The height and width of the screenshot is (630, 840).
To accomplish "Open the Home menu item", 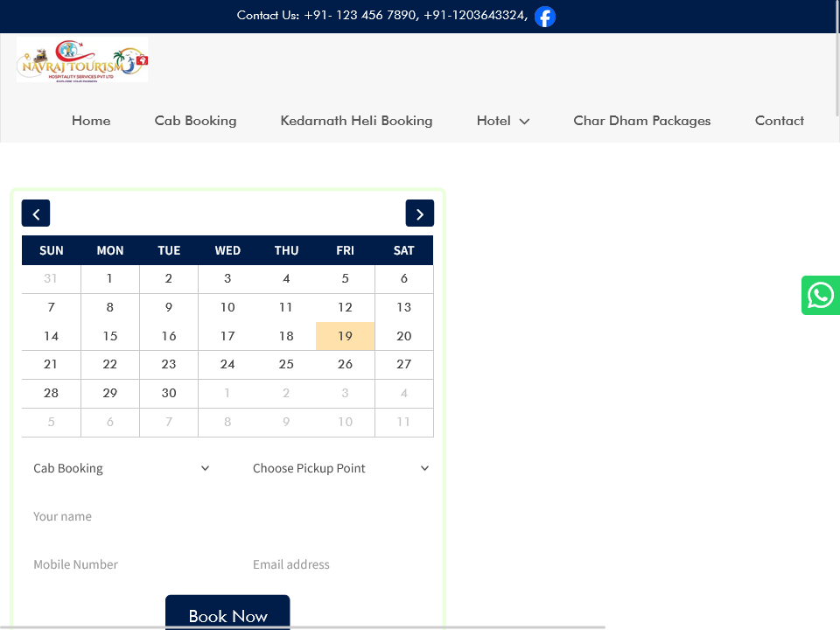I will tap(91, 121).
